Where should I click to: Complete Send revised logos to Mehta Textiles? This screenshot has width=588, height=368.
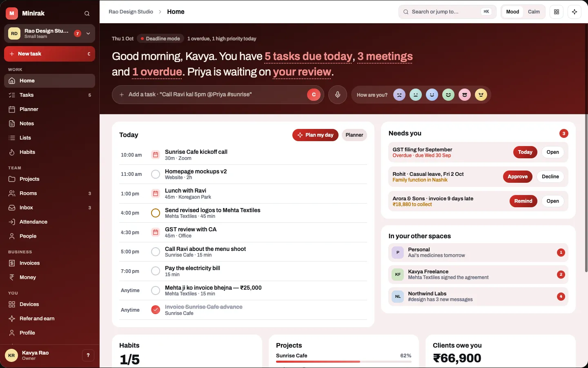156,213
